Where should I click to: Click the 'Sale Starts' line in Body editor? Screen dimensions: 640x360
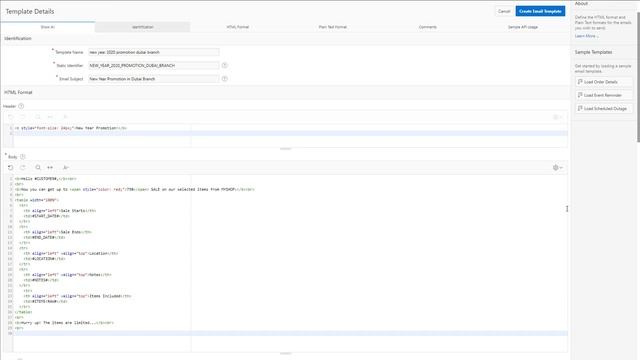click(x=60, y=211)
